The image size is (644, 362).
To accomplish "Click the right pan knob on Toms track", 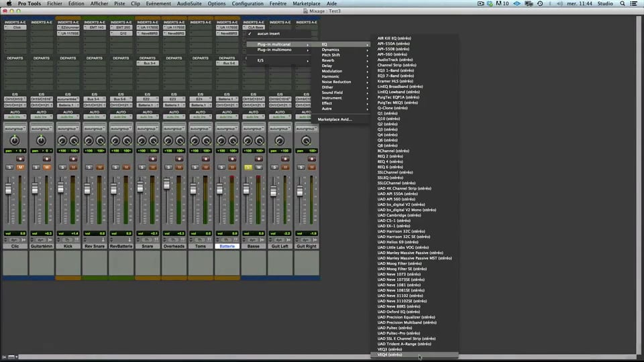I will 207,141.
